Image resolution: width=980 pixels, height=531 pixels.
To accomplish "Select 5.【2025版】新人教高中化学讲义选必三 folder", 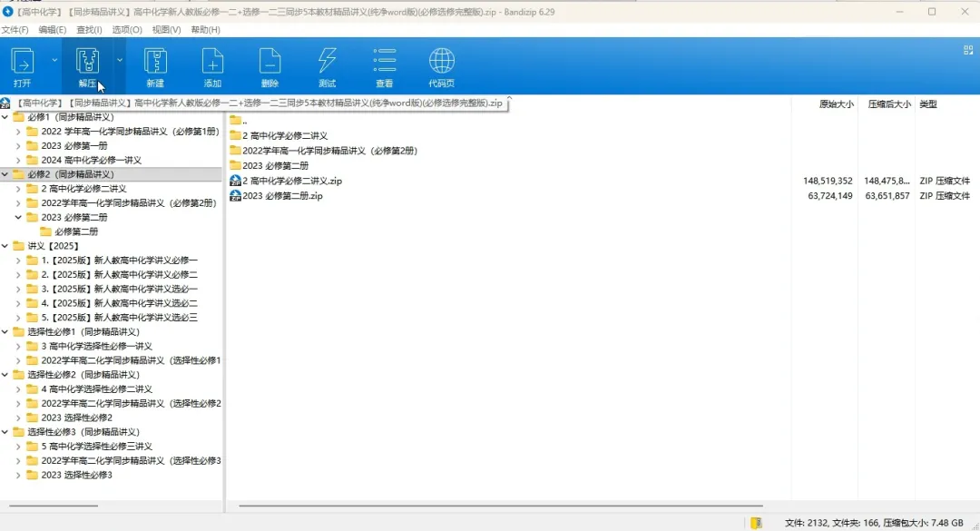I will (x=120, y=317).
